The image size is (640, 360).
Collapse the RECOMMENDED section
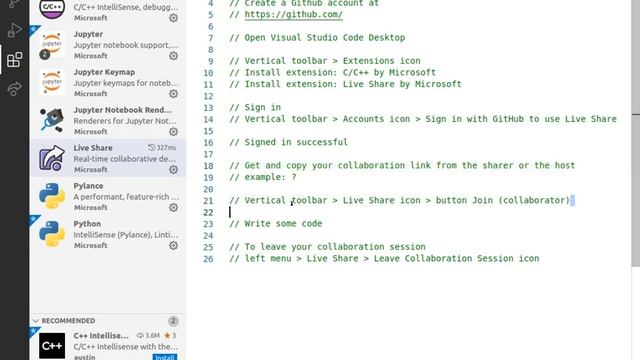[x=36, y=321]
